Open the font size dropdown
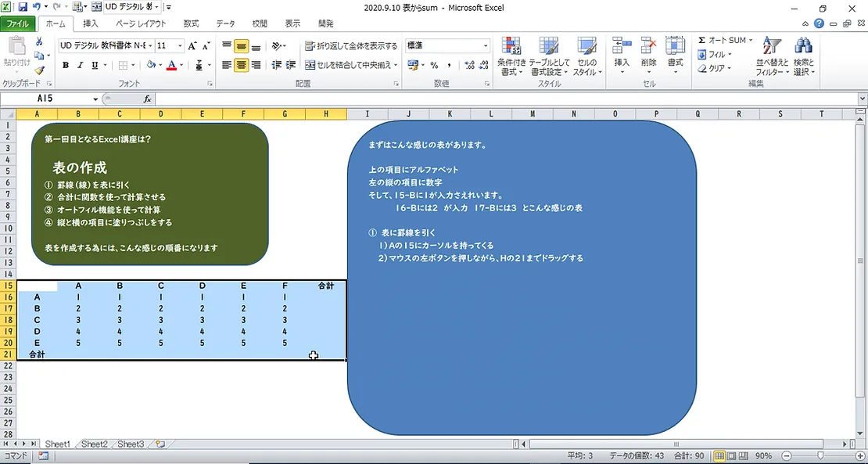 180,46
